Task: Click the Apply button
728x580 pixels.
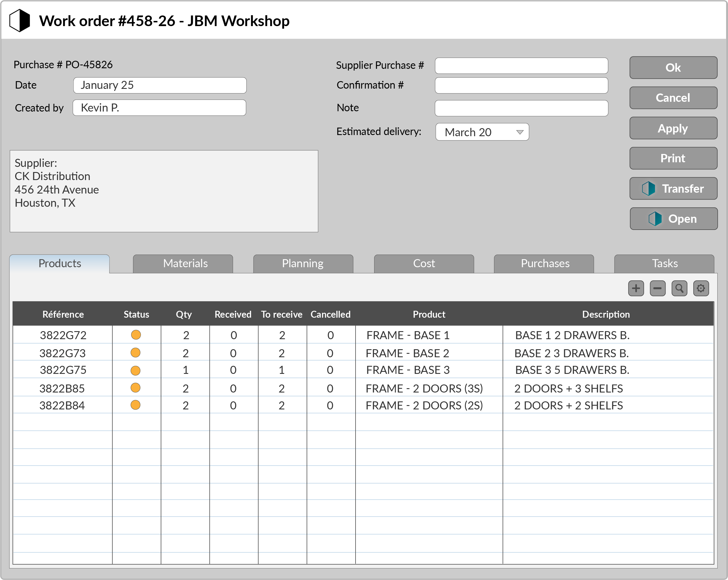Action: [673, 128]
